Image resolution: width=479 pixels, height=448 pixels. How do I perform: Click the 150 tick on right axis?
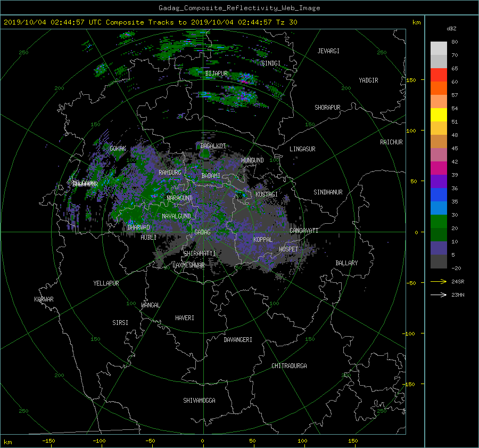[411, 80]
